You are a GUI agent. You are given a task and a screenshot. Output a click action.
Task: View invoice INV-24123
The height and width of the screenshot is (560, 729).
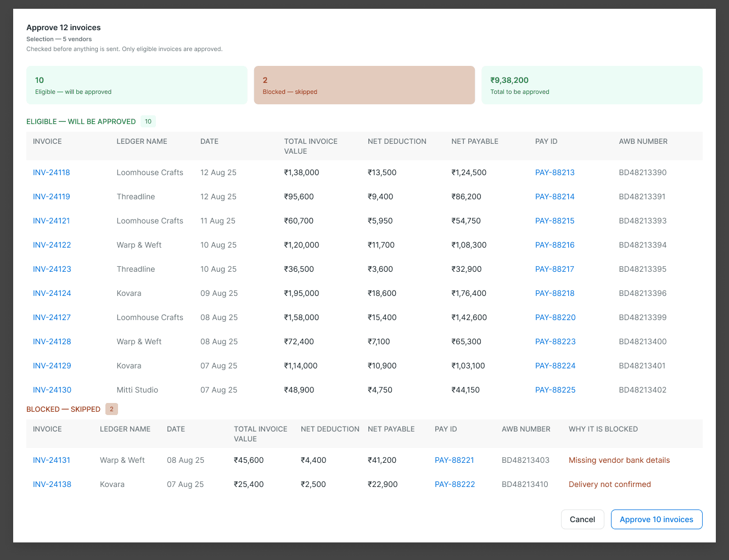(x=52, y=269)
